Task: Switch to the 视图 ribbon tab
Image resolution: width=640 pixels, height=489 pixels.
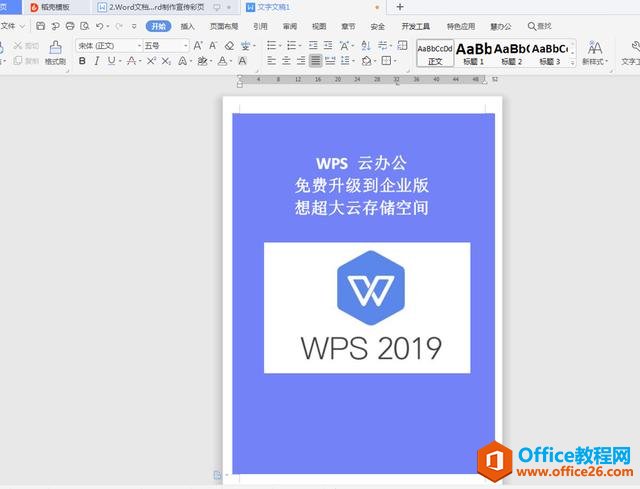Action: coord(319,26)
